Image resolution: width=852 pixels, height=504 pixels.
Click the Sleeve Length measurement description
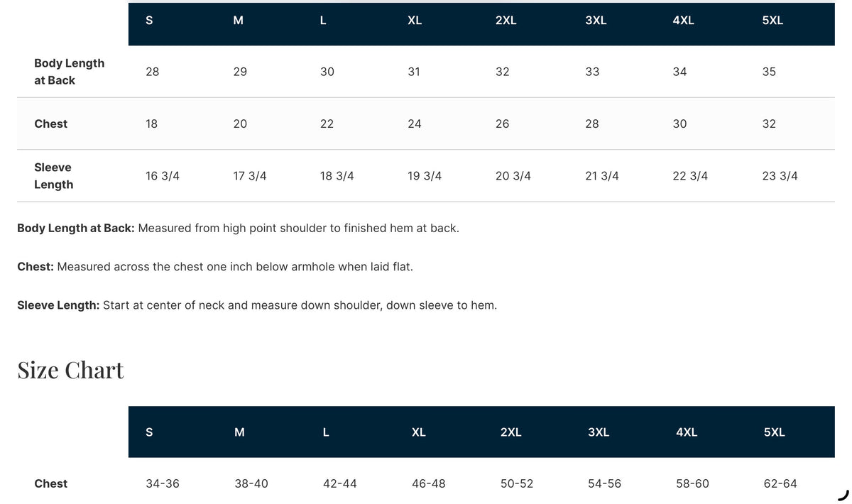pos(257,305)
